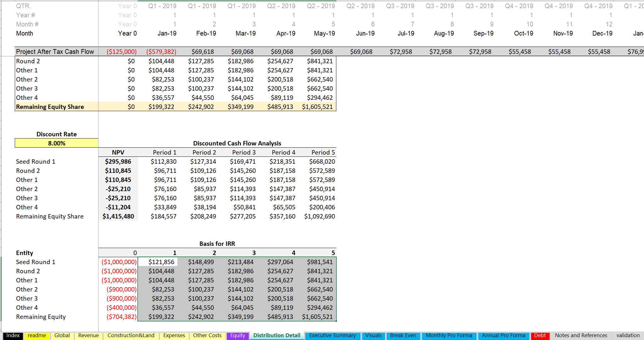This screenshot has width=644, height=340.
Task: Open the Global sheet tab
Action: click(x=62, y=336)
